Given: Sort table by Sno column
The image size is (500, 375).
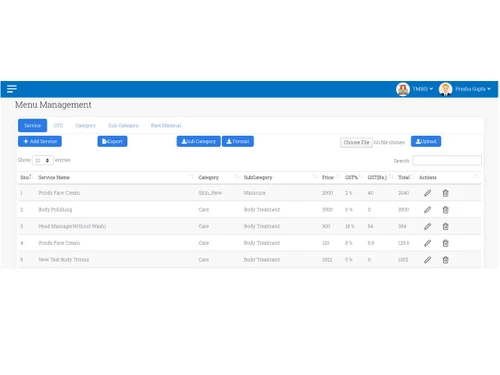Looking at the screenshot, I should point(31,176).
